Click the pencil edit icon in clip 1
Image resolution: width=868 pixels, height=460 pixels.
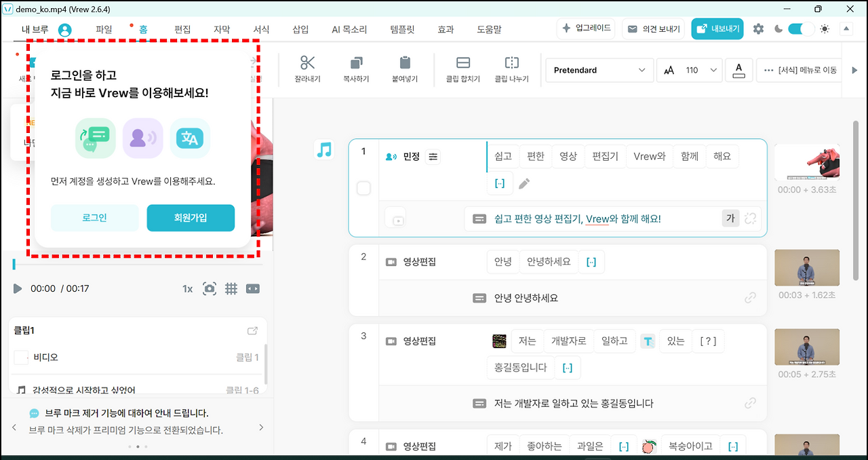tap(524, 183)
